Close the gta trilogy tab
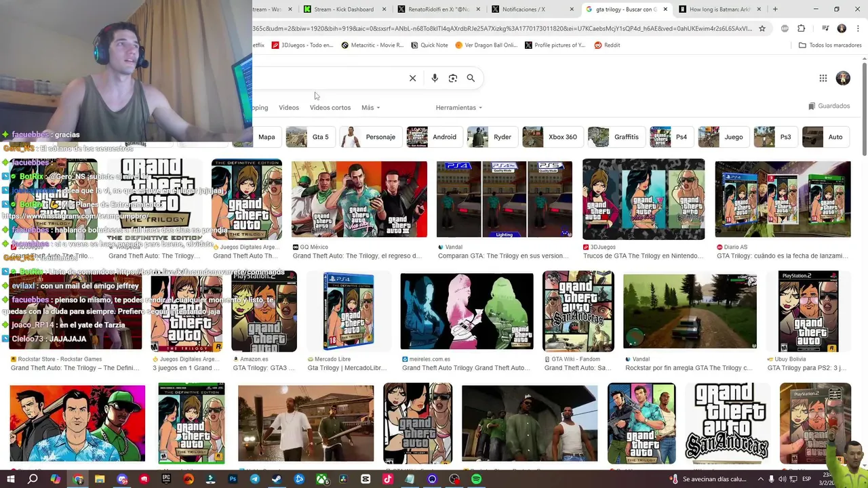Screen dimensions: 868x488 [665, 9]
